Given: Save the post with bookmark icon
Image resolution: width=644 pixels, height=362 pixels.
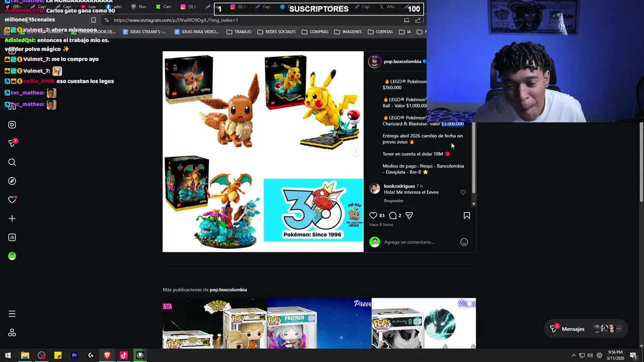Looking at the screenshot, I should pyautogui.click(x=467, y=216).
